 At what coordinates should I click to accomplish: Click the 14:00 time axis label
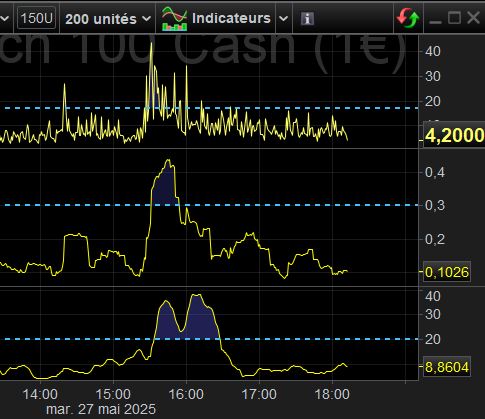[x=40, y=394]
